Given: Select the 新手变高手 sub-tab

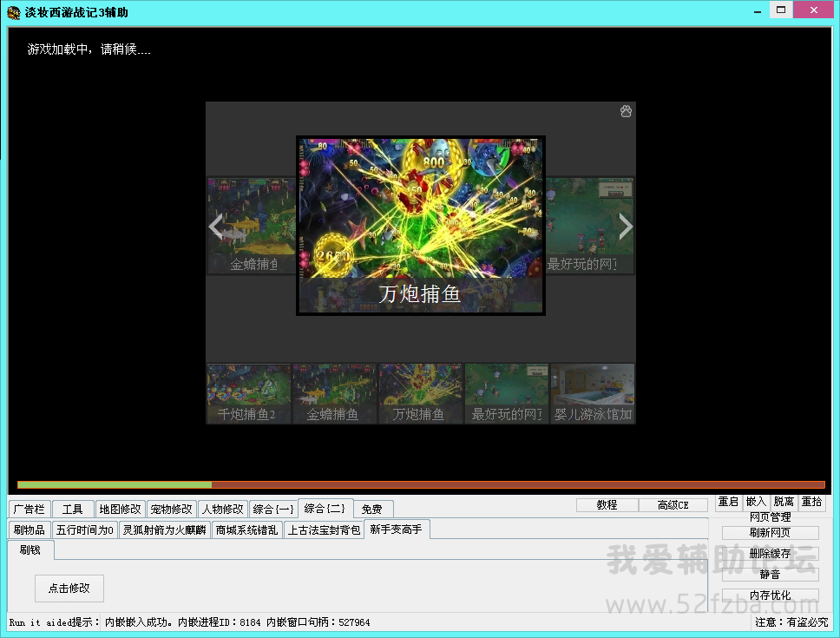Looking at the screenshot, I should [x=396, y=529].
